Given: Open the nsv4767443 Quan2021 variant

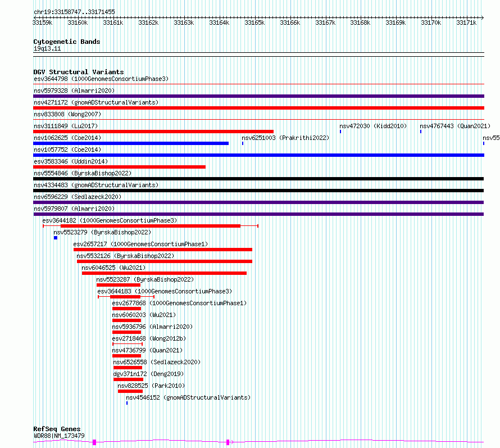Looking at the screenshot, I should [455, 126].
